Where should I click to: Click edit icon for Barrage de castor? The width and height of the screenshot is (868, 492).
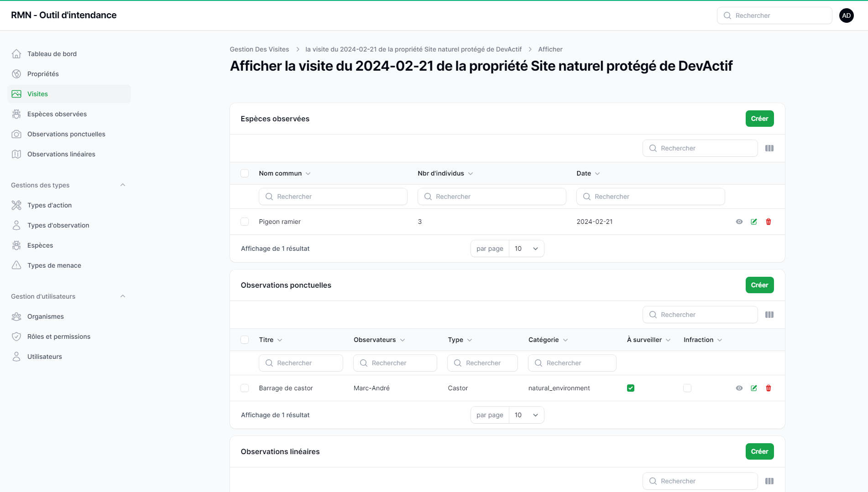pyautogui.click(x=754, y=388)
